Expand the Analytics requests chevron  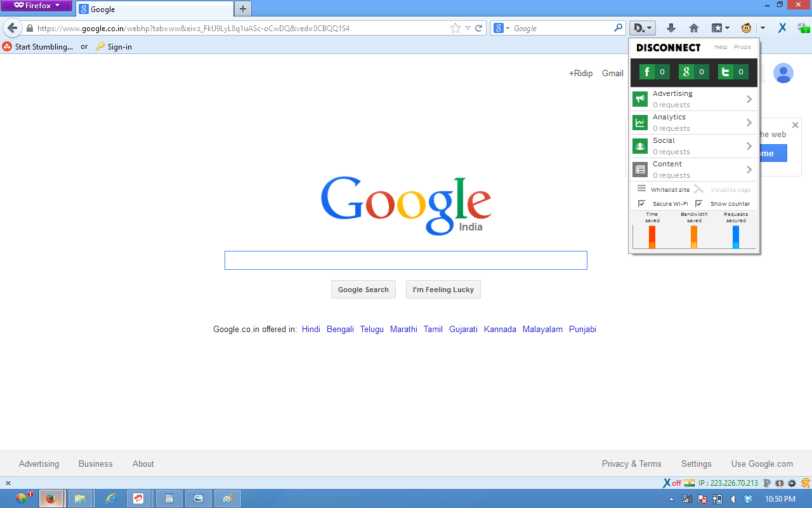pyautogui.click(x=749, y=123)
